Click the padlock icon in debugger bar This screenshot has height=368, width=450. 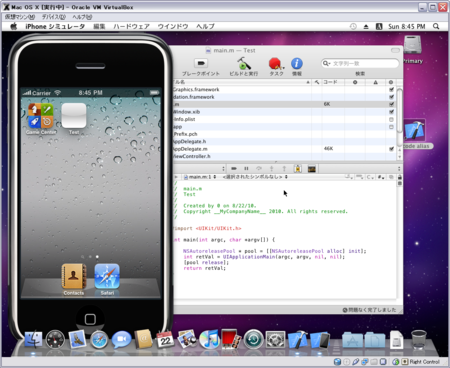pos(298,169)
